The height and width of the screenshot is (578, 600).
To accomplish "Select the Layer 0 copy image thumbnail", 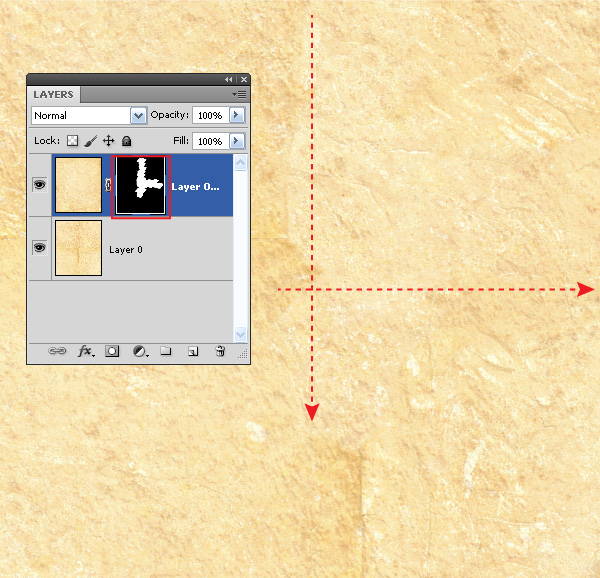I will pos(78,185).
